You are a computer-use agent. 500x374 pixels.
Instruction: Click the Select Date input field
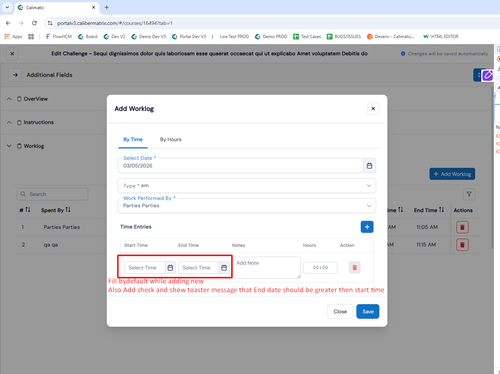click(240, 166)
